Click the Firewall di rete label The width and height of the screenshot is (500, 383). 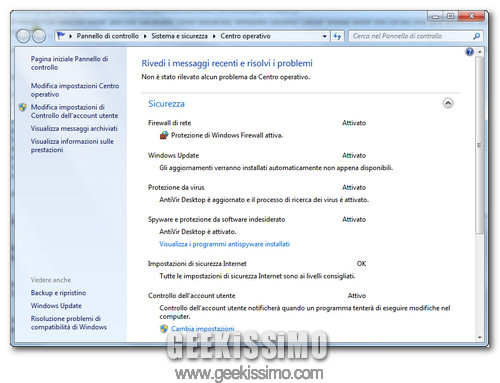[169, 123]
